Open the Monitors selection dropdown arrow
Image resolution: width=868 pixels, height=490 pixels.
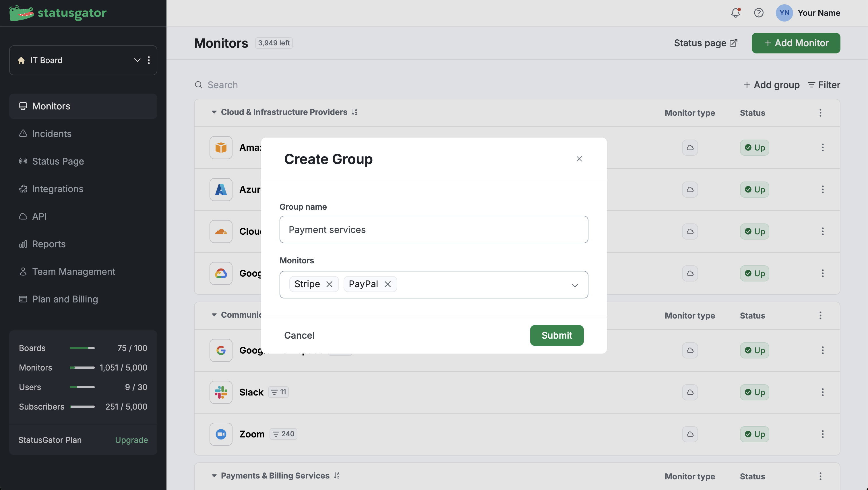tap(574, 285)
